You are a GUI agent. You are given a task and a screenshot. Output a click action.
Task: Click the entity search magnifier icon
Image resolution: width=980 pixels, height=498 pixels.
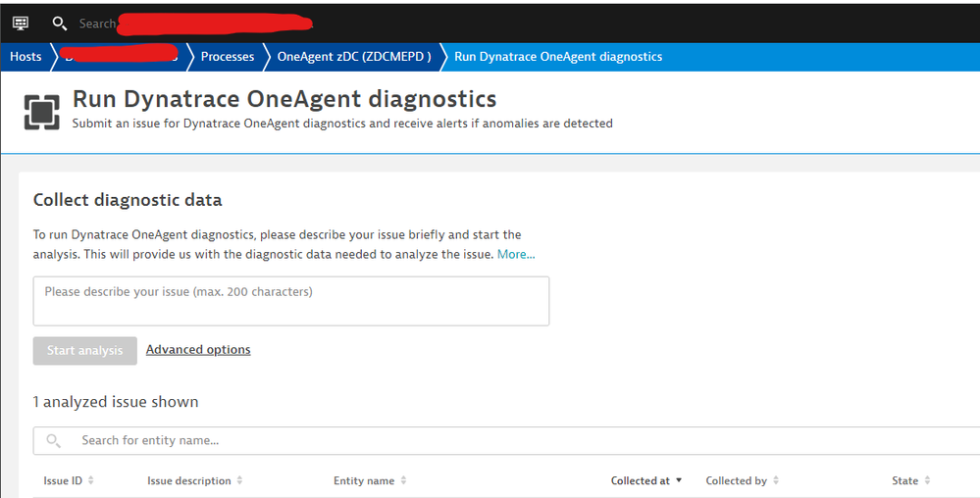point(54,440)
